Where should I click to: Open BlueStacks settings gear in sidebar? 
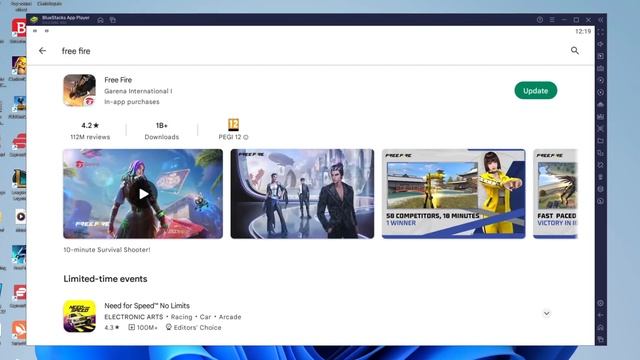click(600, 303)
